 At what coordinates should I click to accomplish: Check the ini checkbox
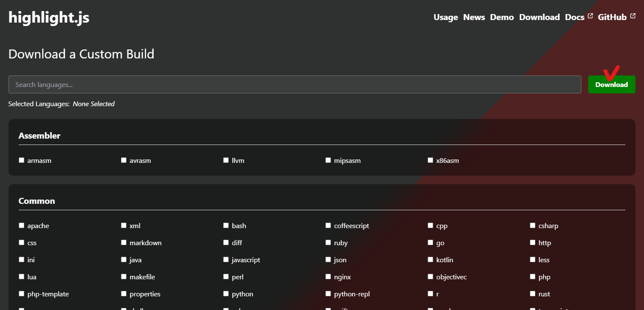[x=21, y=260]
